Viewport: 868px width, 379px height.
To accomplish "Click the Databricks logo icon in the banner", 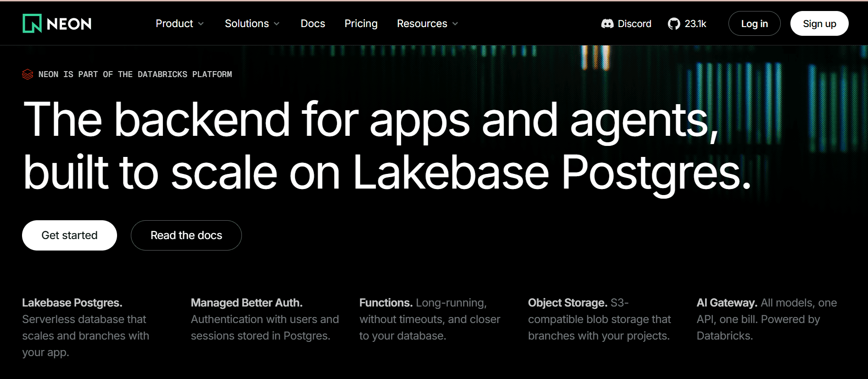I will click(x=28, y=74).
